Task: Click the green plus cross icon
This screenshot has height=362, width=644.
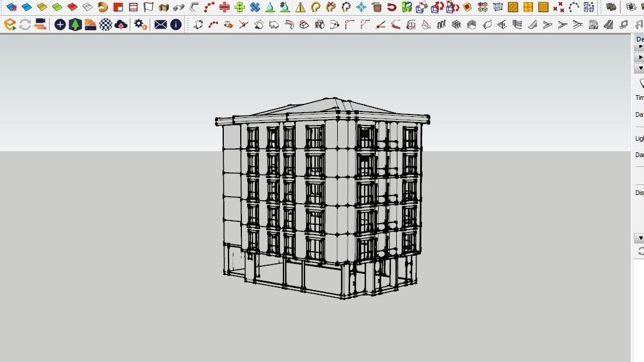Action: click(x=240, y=7)
